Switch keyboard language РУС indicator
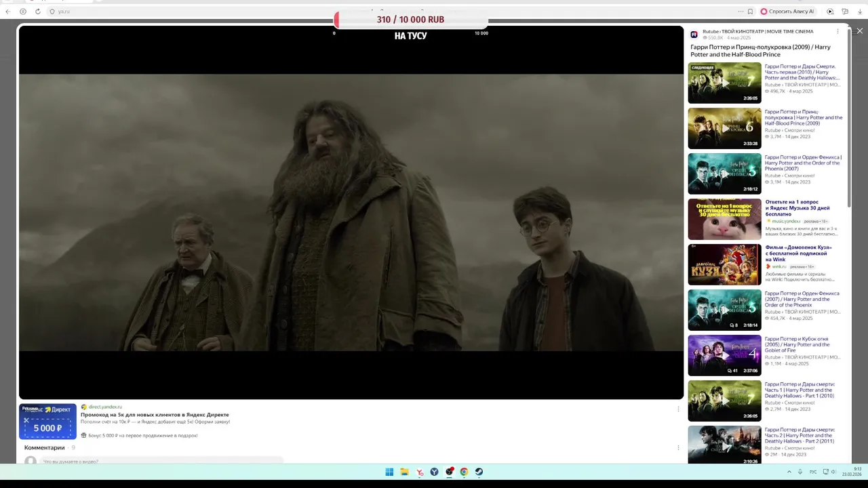Screen dimensions: 868x488 pyautogui.click(x=813, y=472)
